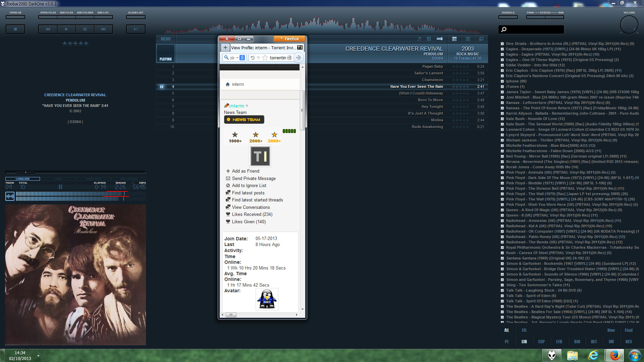Viewport: 644px width, 362px height.
Task: Click the random playback button
Action: (x=136, y=29)
